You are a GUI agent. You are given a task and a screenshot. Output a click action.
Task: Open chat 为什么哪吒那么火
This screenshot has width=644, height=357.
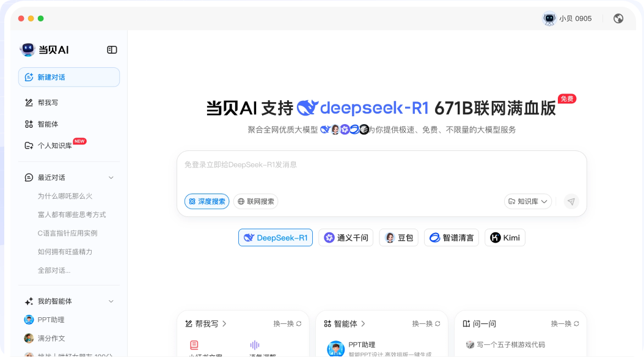click(65, 196)
